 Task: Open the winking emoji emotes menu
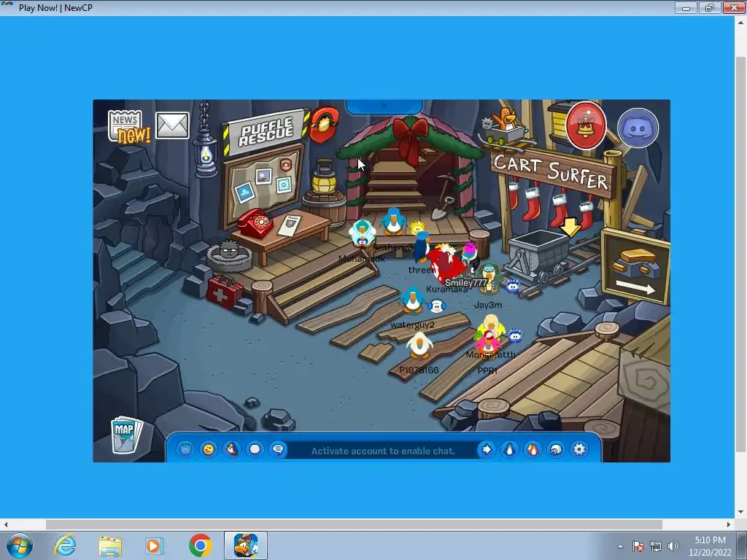[x=208, y=449]
